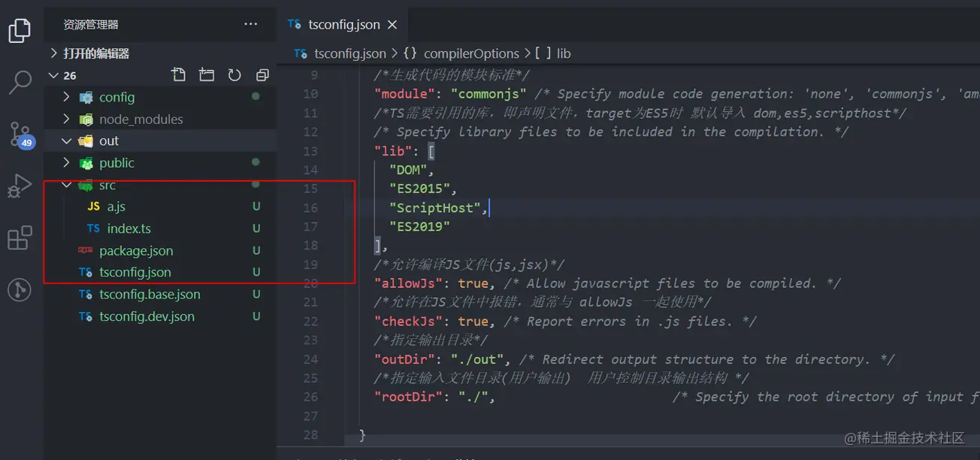Expand the node_modules folder
This screenshot has width=980, height=460.
[141, 120]
